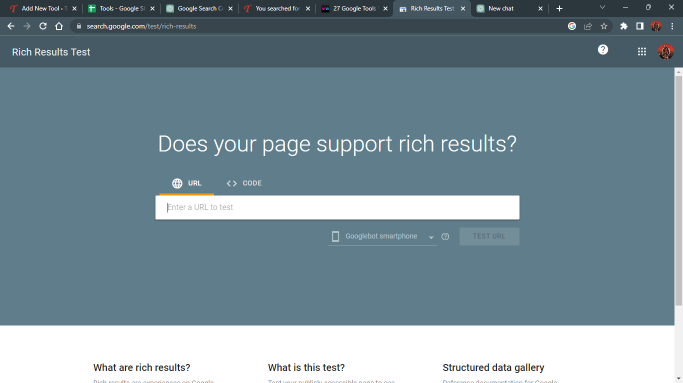Viewport: 683px width, 383px height.
Task: Go to the browser home page
Action: [x=59, y=26]
